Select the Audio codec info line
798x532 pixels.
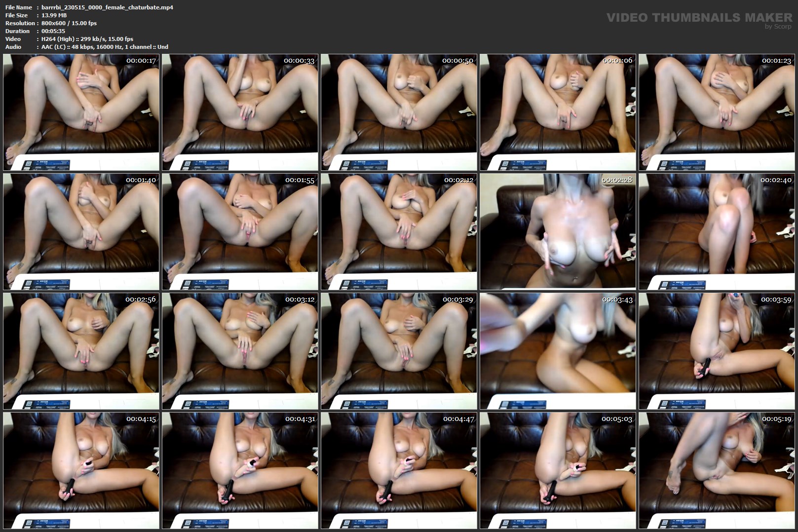(x=105, y=47)
